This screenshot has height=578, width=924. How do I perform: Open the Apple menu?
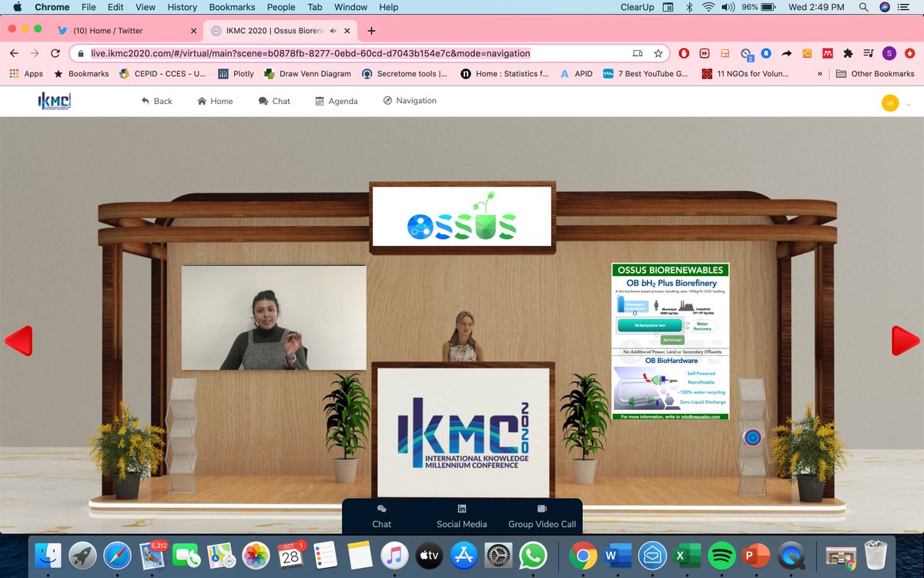click(x=17, y=7)
